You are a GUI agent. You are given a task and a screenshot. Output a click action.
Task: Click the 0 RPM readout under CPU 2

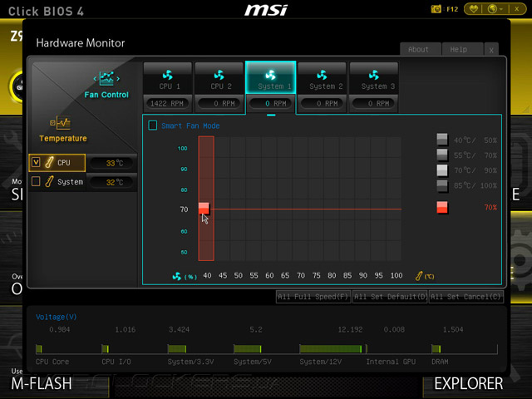click(219, 103)
